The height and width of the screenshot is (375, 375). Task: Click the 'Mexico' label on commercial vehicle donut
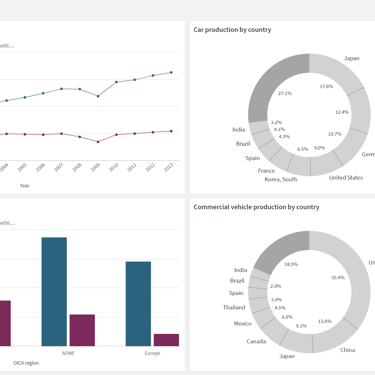point(243,323)
